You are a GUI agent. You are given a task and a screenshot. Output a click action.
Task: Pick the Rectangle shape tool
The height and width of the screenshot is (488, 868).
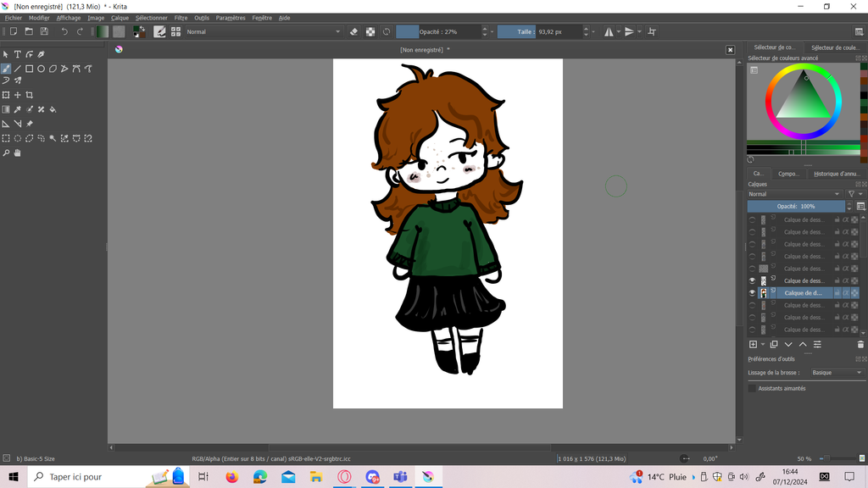(29, 69)
